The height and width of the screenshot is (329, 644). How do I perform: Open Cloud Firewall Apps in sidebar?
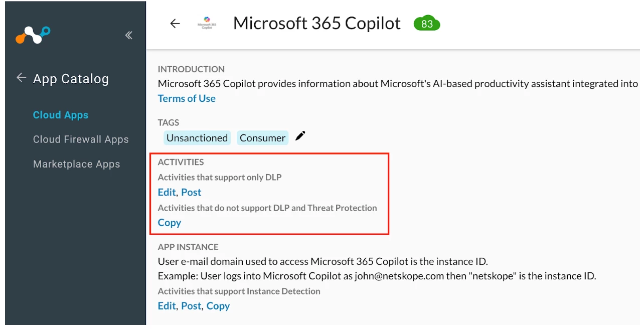[81, 139]
